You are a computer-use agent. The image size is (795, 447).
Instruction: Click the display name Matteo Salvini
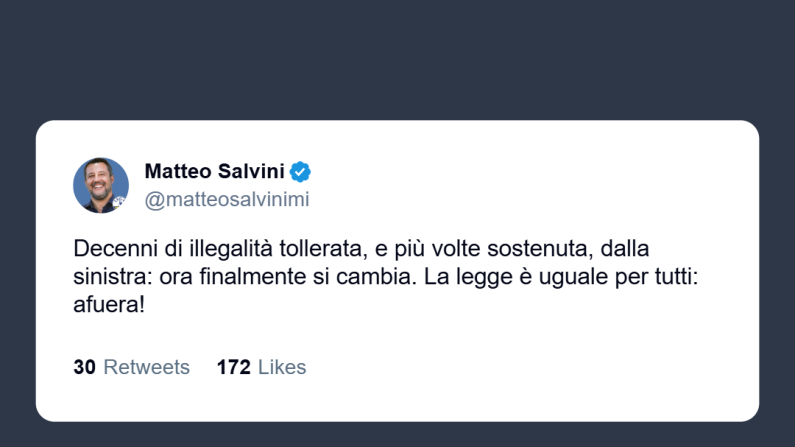click(215, 171)
